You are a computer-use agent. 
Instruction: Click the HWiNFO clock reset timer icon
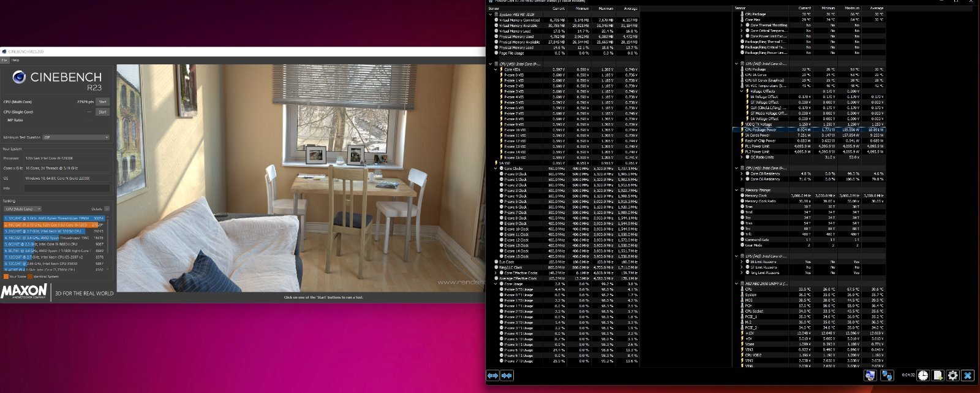[922, 375]
